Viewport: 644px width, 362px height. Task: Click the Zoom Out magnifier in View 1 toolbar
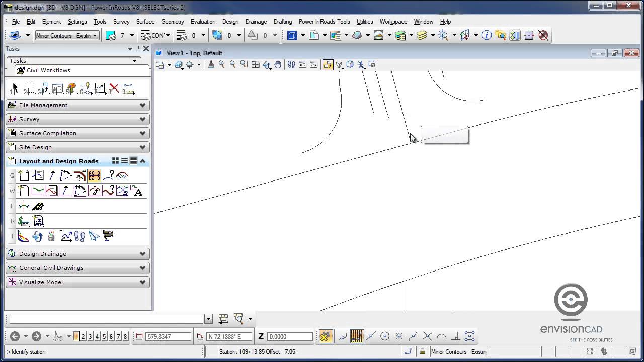[x=232, y=65]
